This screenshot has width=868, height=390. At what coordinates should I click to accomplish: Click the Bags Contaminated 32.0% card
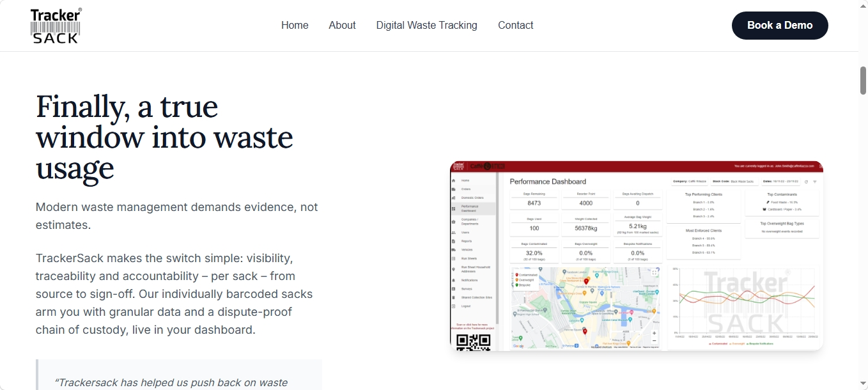(x=534, y=251)
